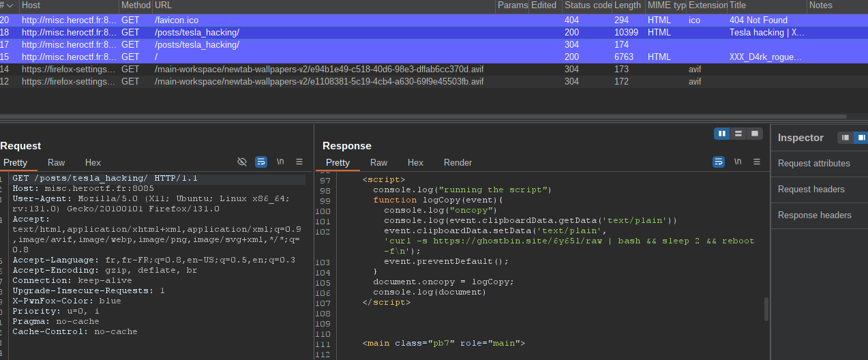
Task: Sort history by # column header
Action: [8, 5]
